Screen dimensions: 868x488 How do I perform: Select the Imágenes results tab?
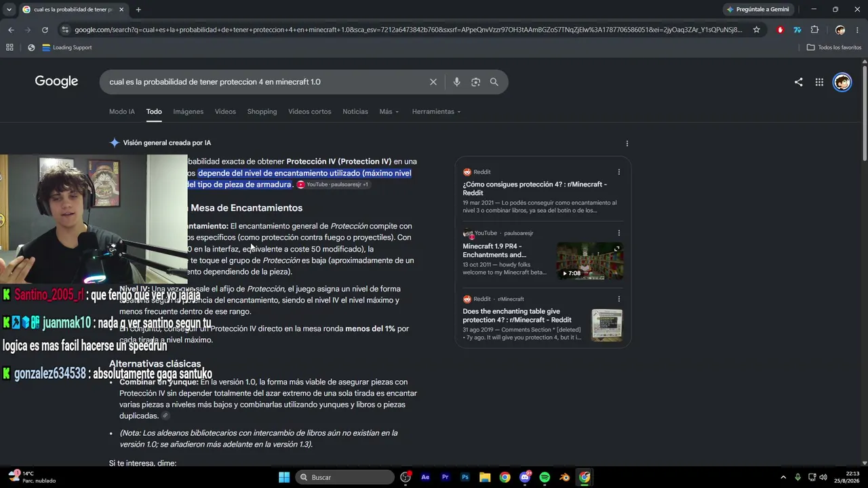(188, 112)
